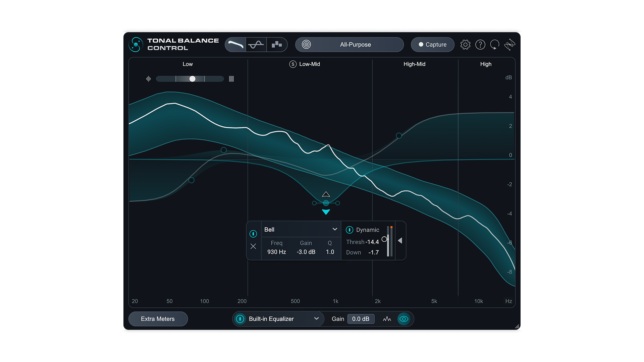Open the settings gear icon
Screen dimensions: 644x362
[x=465, y=45]
